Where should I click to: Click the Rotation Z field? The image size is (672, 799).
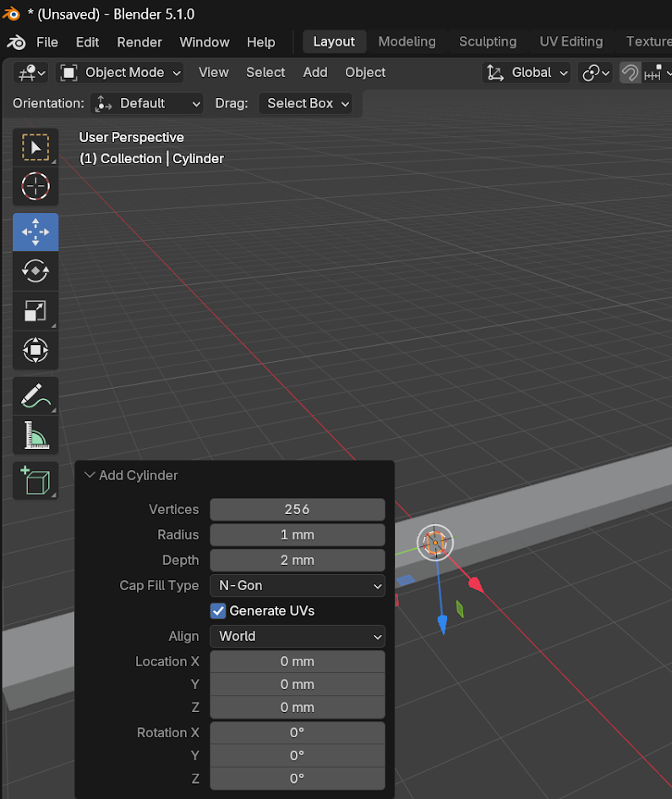[297, 779]
